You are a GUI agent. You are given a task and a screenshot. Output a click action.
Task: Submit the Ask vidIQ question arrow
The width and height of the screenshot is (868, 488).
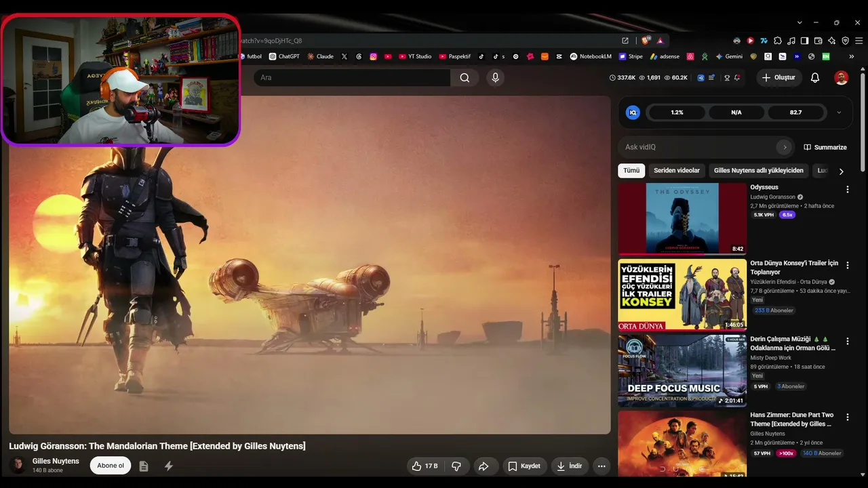(785, 147)
